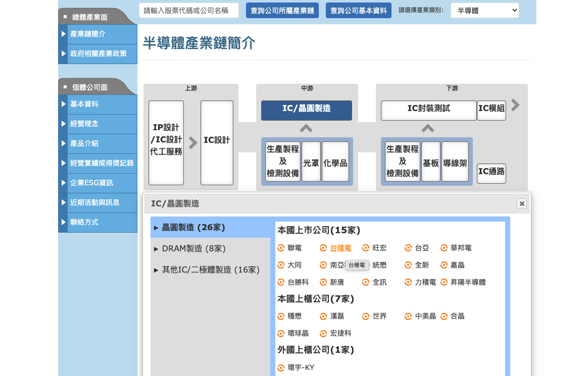Open company link 環球晶

[298, 333]
